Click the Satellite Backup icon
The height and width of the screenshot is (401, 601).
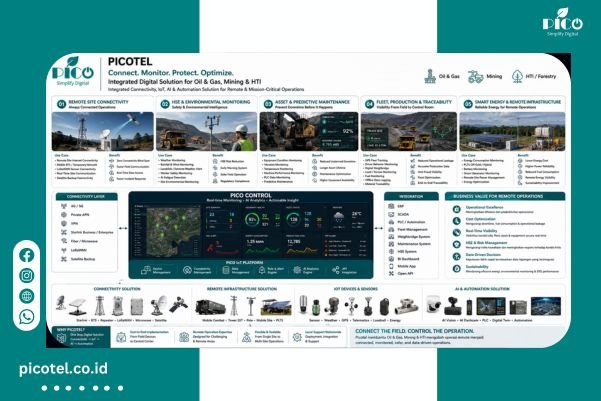[64, 259]
